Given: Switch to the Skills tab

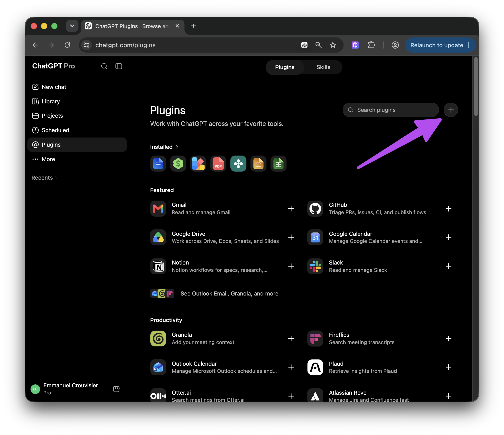Looking at the screenshot, I should click(323, 67).
